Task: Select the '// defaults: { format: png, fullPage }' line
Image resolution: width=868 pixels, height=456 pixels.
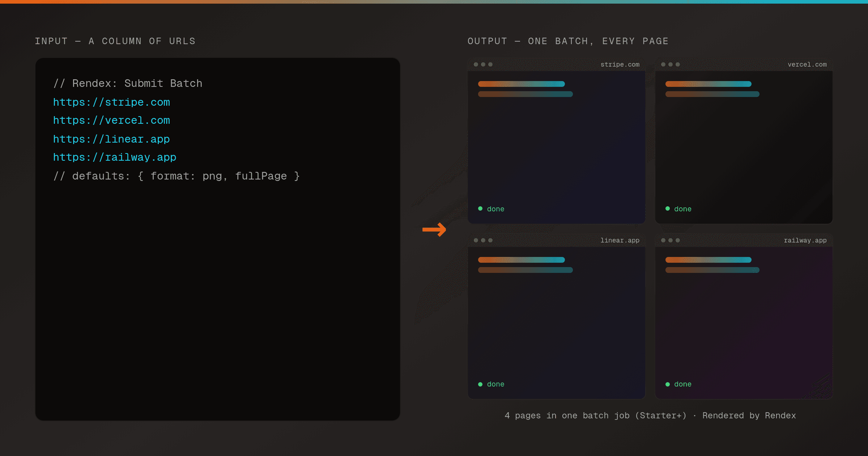Action: (176, 176)
